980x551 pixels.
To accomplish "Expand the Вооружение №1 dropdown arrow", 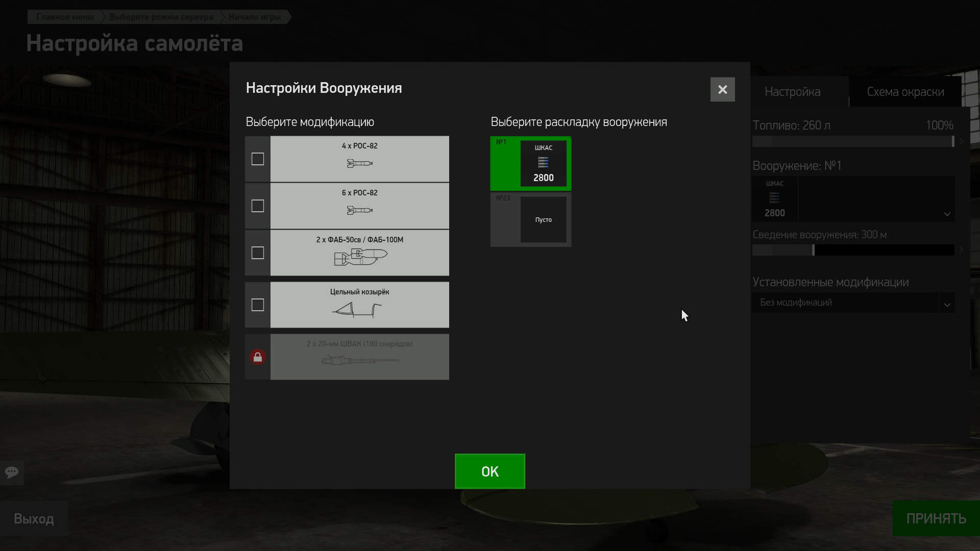I will pos(947,214).
